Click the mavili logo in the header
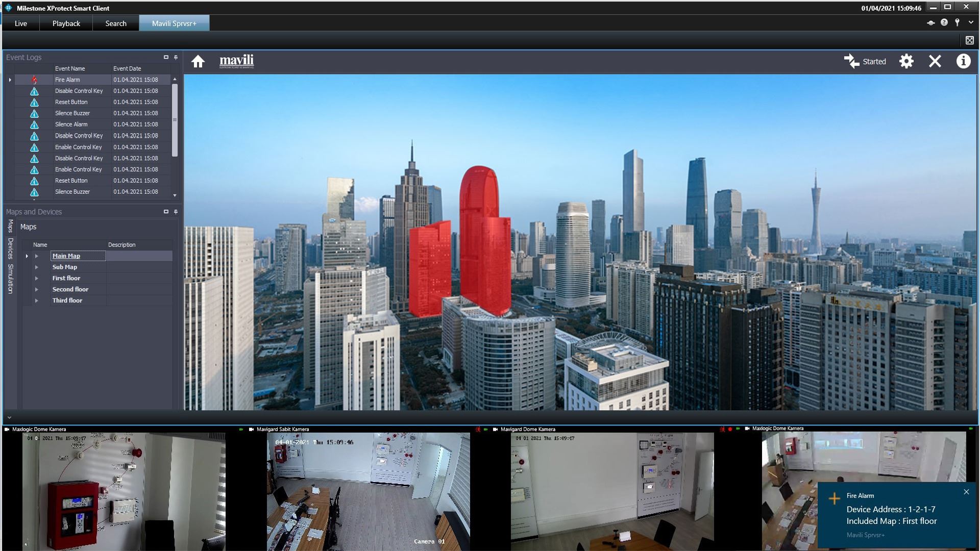Viewport: 980px width, 551px height. (236, 61)
